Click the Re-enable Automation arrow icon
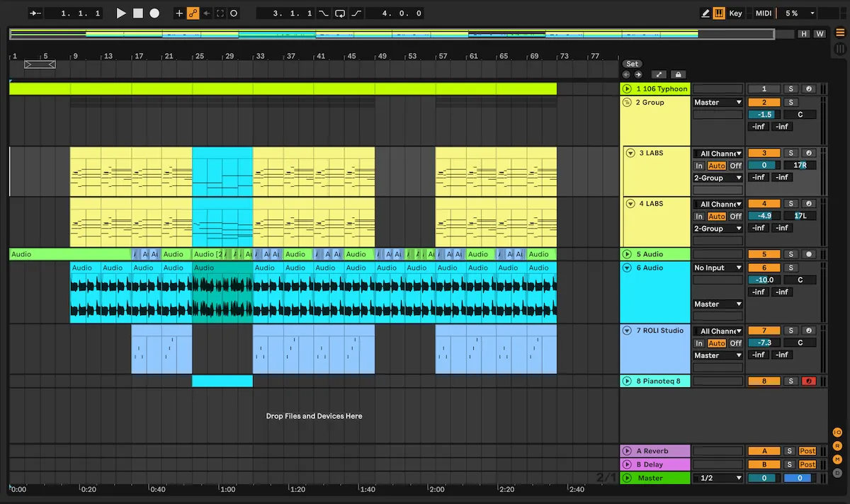 [206, 13]
